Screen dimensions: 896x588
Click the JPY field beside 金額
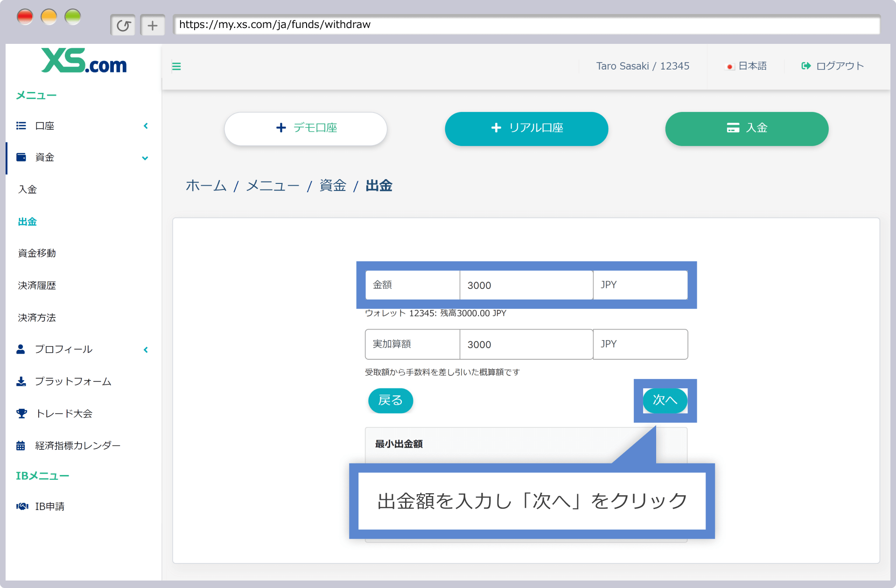(640, 285)
